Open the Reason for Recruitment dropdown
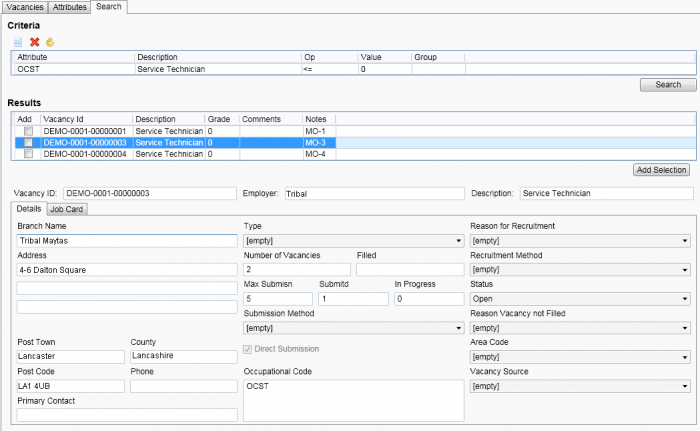 (580, 241)
